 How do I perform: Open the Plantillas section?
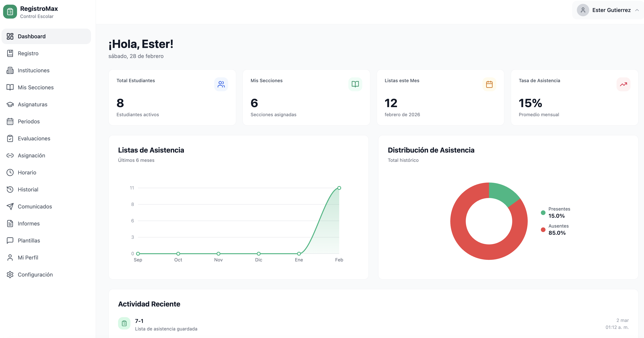pos(29,240)
